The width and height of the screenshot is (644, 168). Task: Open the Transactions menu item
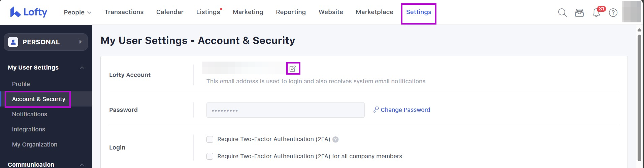tap(124, 12)
